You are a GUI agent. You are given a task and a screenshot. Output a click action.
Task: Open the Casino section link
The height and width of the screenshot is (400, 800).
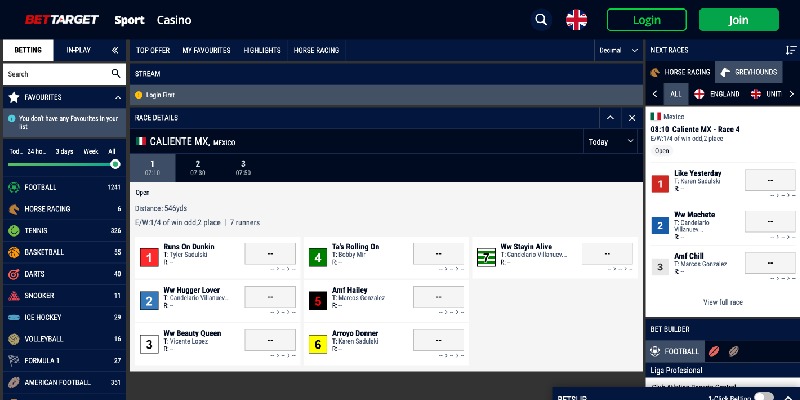(x=174, y=20)
